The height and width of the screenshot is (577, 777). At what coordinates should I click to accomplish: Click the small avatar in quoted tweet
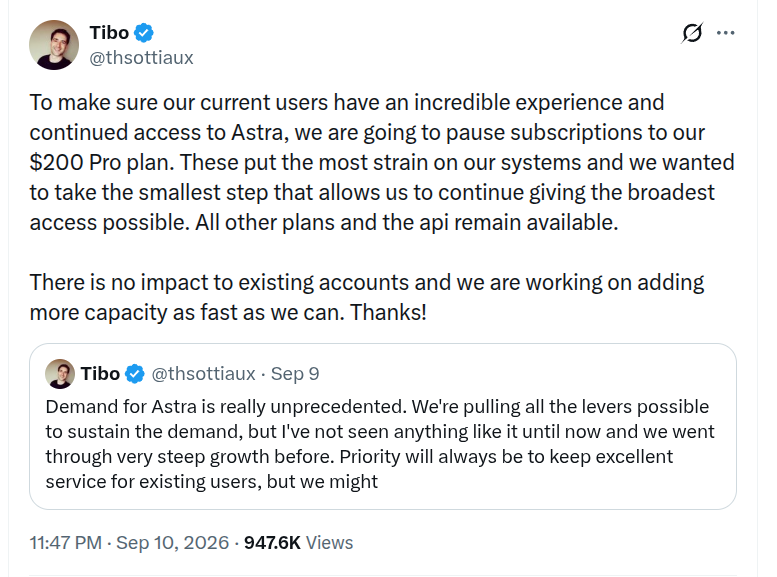tap(60, 374)
